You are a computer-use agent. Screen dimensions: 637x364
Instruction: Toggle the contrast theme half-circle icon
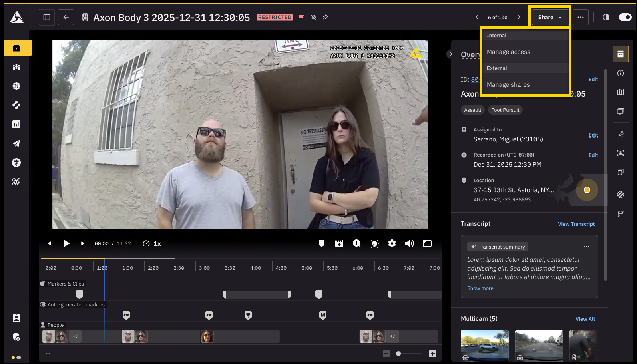pos(606,17)
